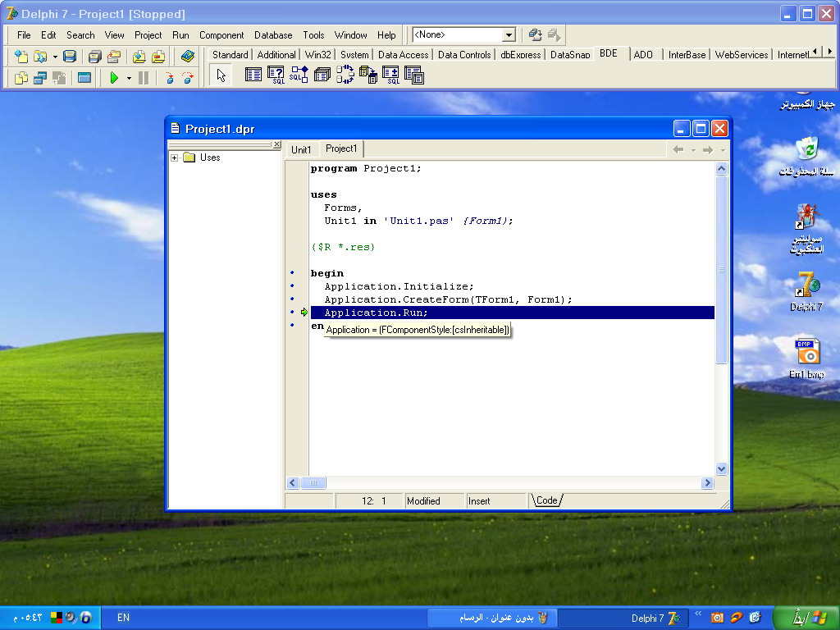Click the editor horizontal scrollbar thumb
Viewport: 840px width, 630px height.
(x=313, y=482)
